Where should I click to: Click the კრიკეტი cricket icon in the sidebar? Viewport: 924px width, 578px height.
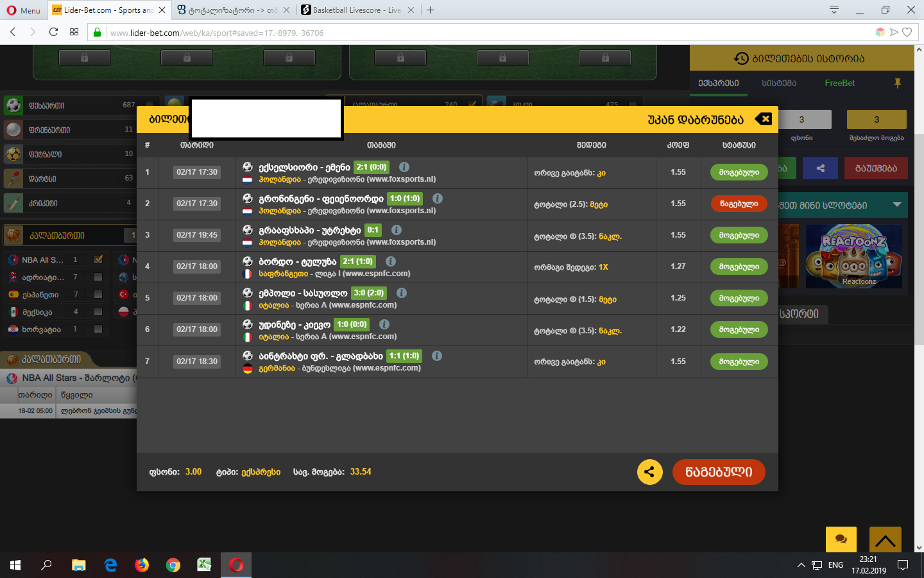[13, 203]
